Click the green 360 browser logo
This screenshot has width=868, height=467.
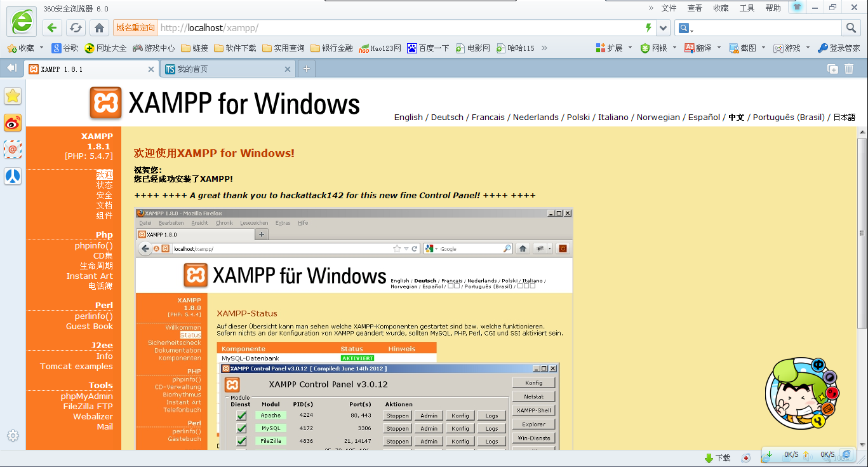click(x=22, y=22)
